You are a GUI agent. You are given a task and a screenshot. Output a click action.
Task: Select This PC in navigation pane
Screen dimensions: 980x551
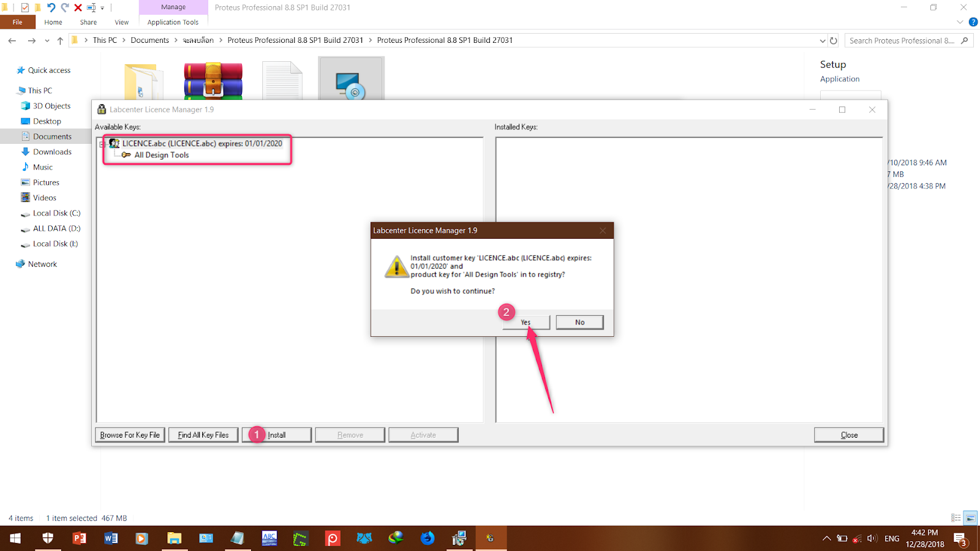[40, 91]
